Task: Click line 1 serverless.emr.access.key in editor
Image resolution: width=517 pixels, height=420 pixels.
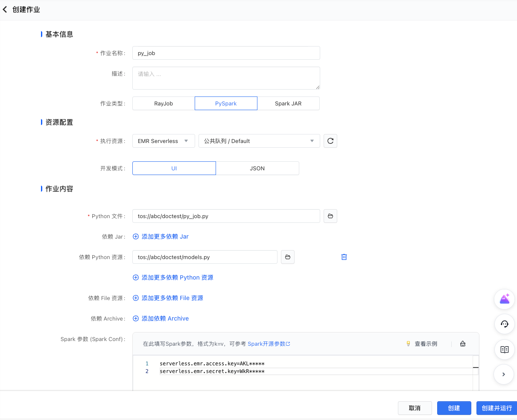Action: [212, 364]
